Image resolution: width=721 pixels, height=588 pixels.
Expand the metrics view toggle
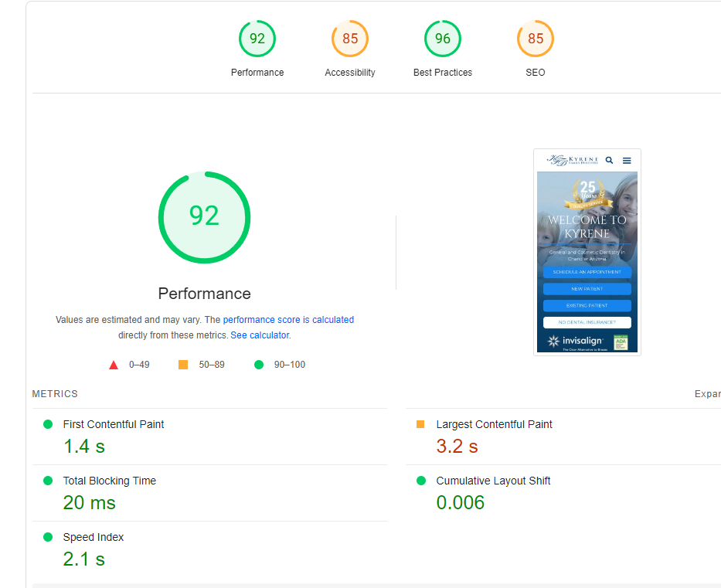(x=708, y=394)
